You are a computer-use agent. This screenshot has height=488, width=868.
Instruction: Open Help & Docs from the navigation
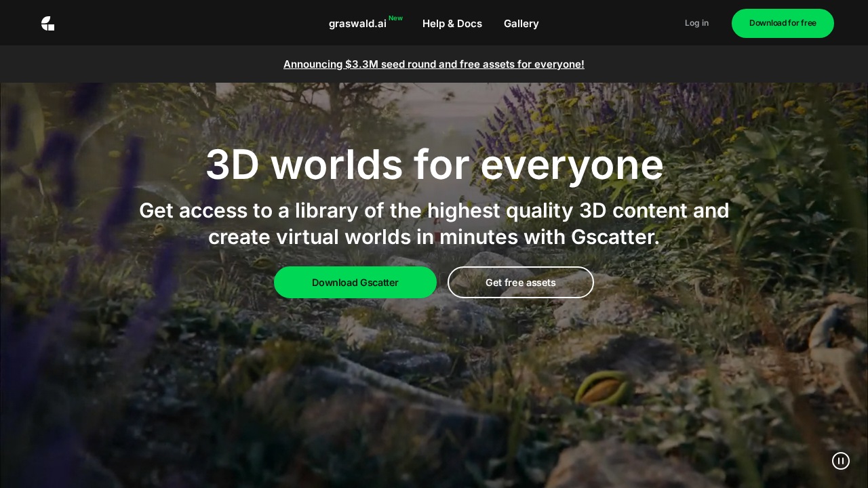452,24
